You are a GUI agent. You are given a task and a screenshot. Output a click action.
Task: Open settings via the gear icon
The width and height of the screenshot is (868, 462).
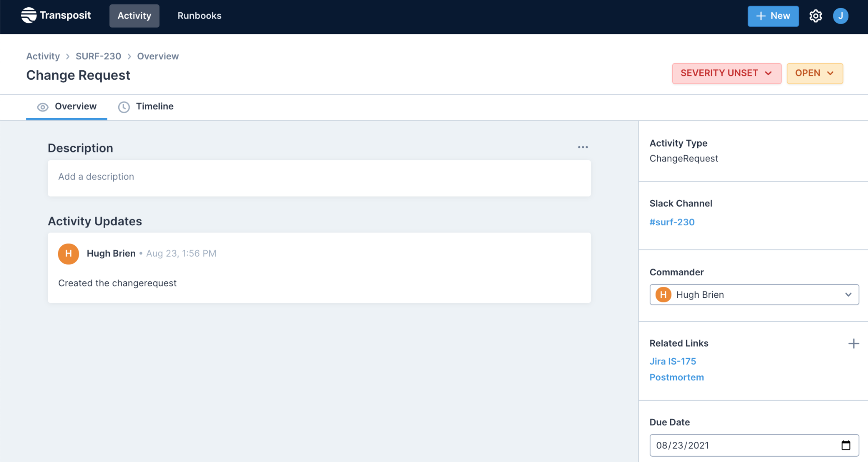815,16
